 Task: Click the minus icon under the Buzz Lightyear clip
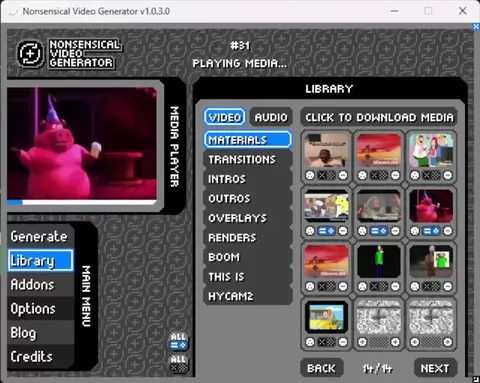[395, 231]
